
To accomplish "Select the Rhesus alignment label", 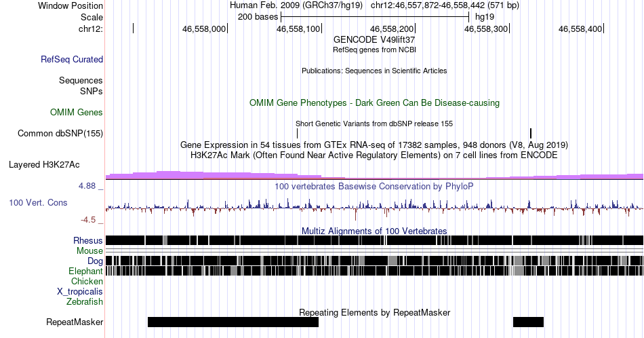I will (x=88, y=240).
